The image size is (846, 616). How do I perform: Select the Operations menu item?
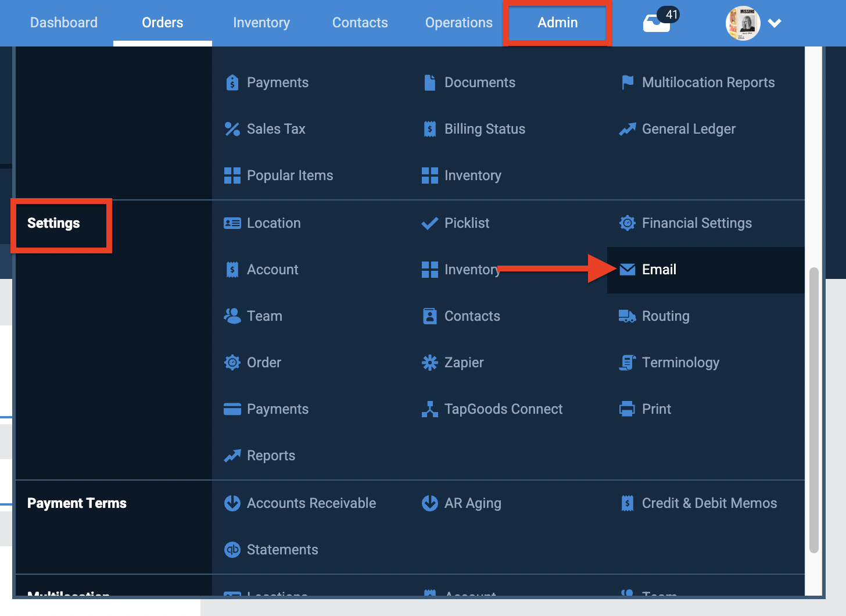point(458,23)
